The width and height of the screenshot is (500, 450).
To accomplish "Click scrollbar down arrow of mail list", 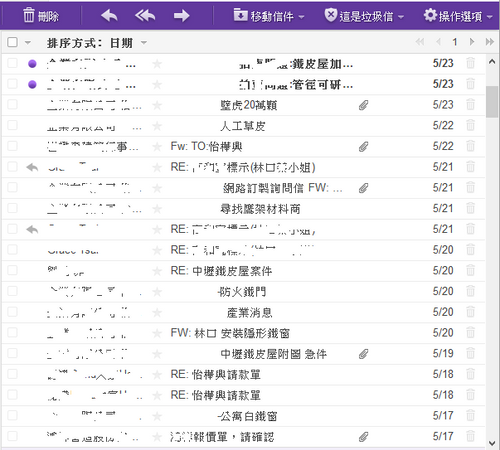I will (x=492, y=443).
